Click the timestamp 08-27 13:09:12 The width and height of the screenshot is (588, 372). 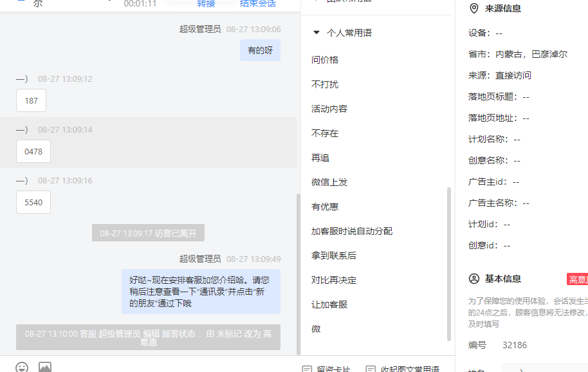(65, 79)
